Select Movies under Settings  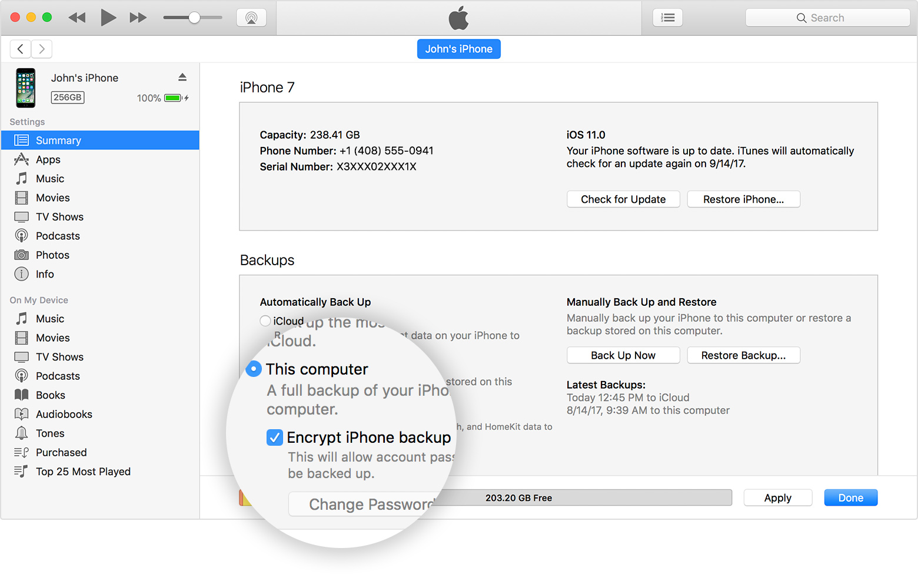click(x=100, y=198)
